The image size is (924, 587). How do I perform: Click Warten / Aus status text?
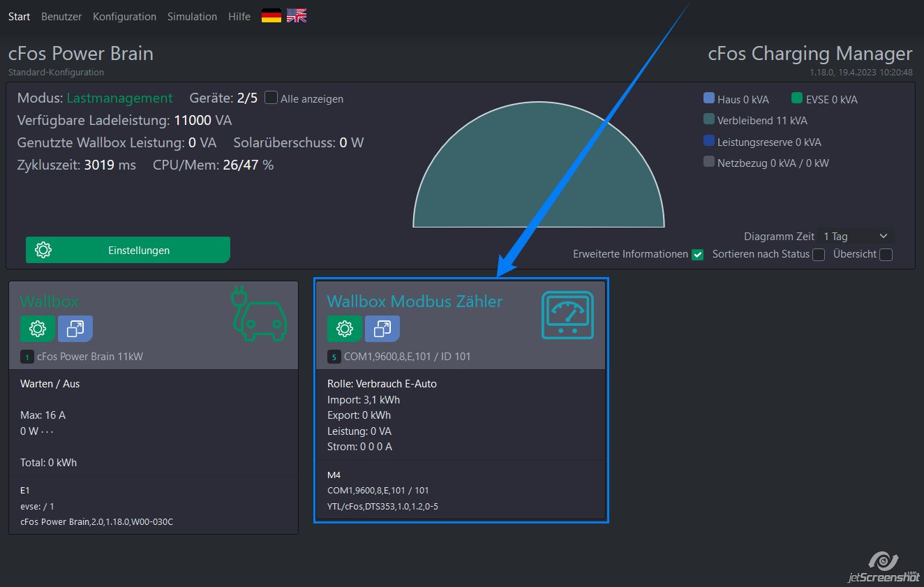coord(50,384)
